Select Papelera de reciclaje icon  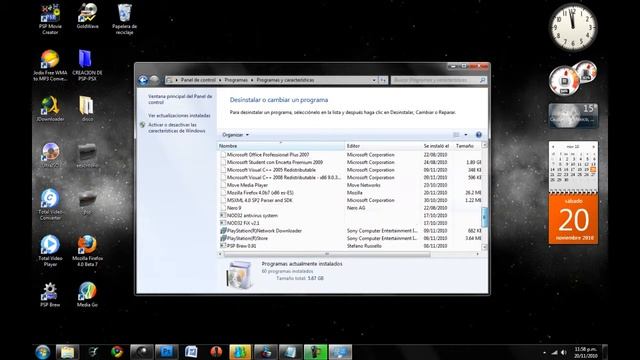point(124,19)
